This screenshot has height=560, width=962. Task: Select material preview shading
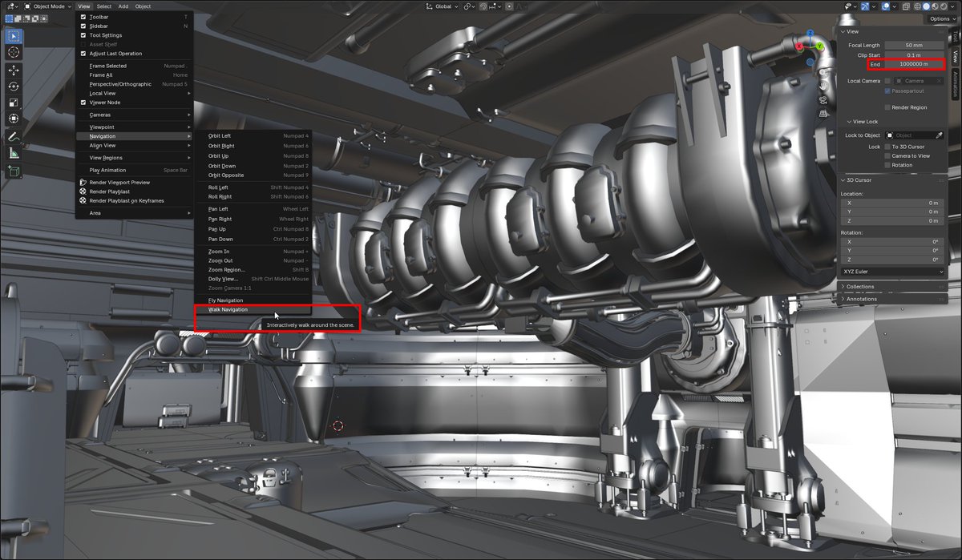pos(935,6)
